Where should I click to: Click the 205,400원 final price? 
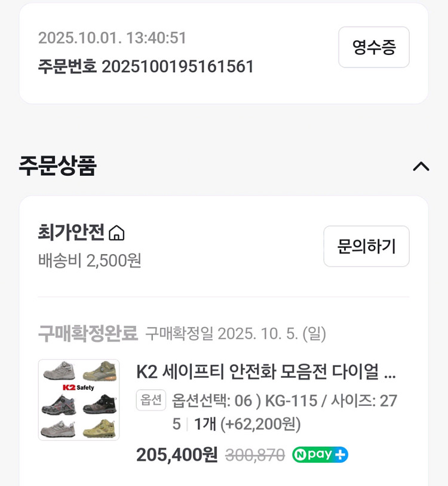[x=177, y=455]
